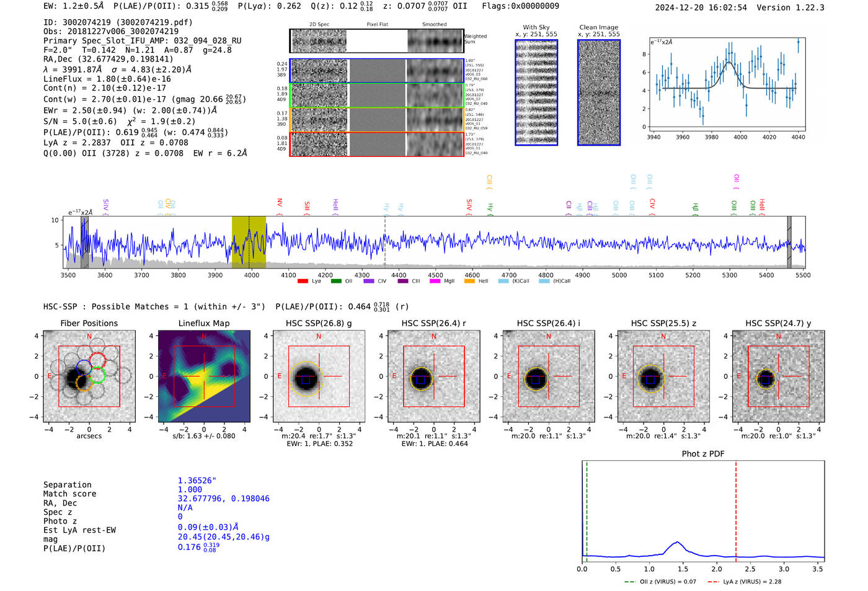Click the Cont(w) = 2.70(±0.01)e-17 line
Image resolution: width=868 pixels, height=591 pixels.
coord(144,99)
